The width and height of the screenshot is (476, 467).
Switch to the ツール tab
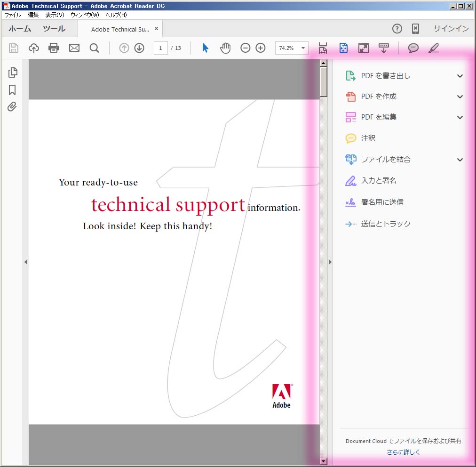pos(54,29)
